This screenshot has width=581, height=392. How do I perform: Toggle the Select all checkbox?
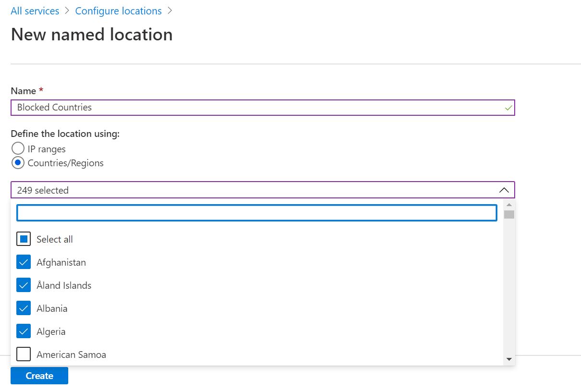[x=24, y=239]
